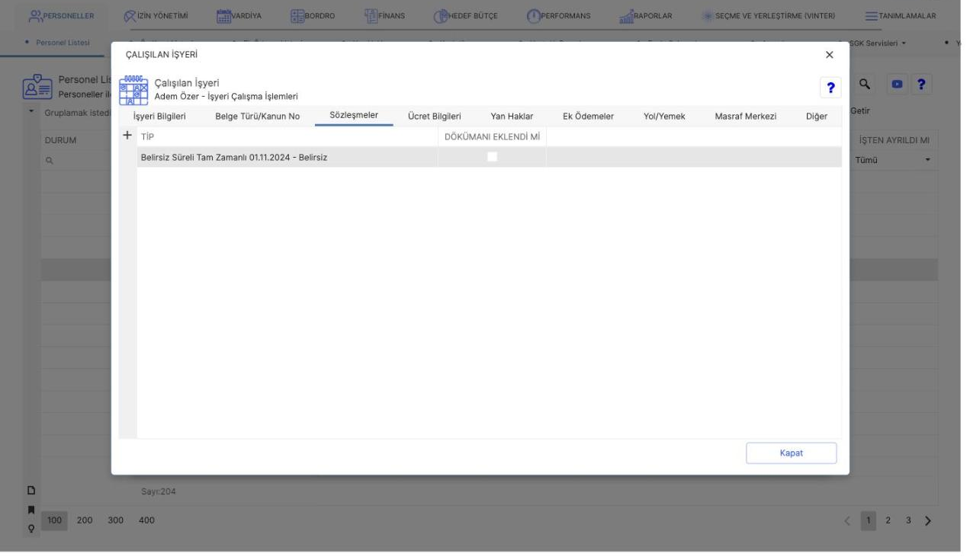Screen dimensions: 970x560
Task: Set page size to 200
Action: 85,520
